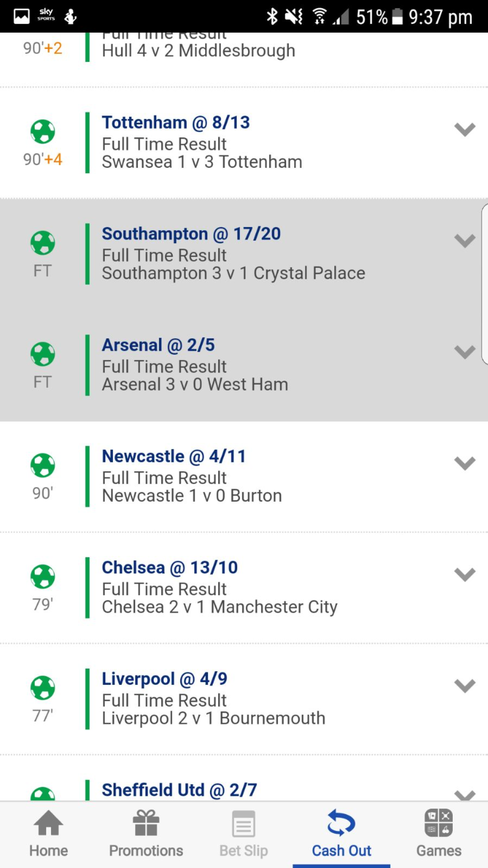Screen dimensions: 488x868
Task: Expand the Arsenal @ 2/5 selection
Action: pos(465,352)
